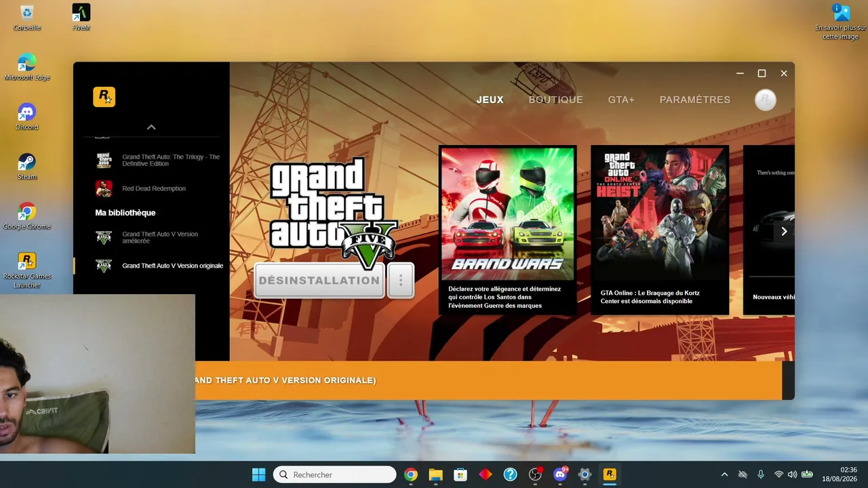Switch to the JEUX tab
Viewport: 868px width, 488px height.
click(490, 100)
